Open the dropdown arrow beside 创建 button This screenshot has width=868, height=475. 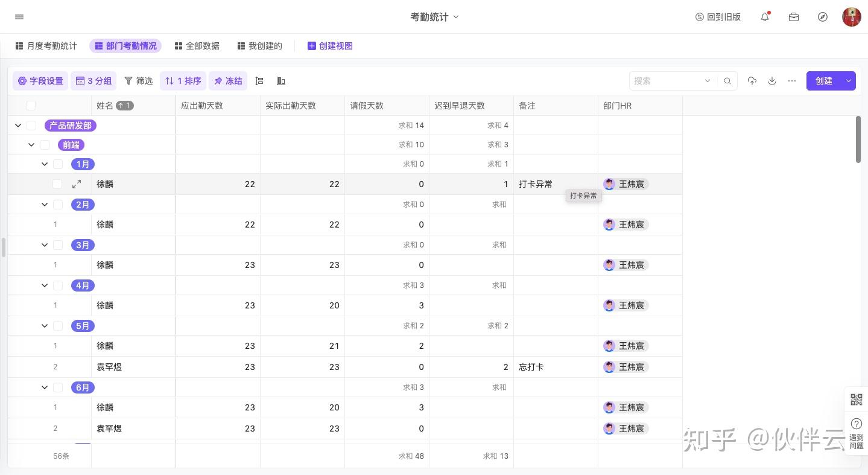[x=849, y=81]
